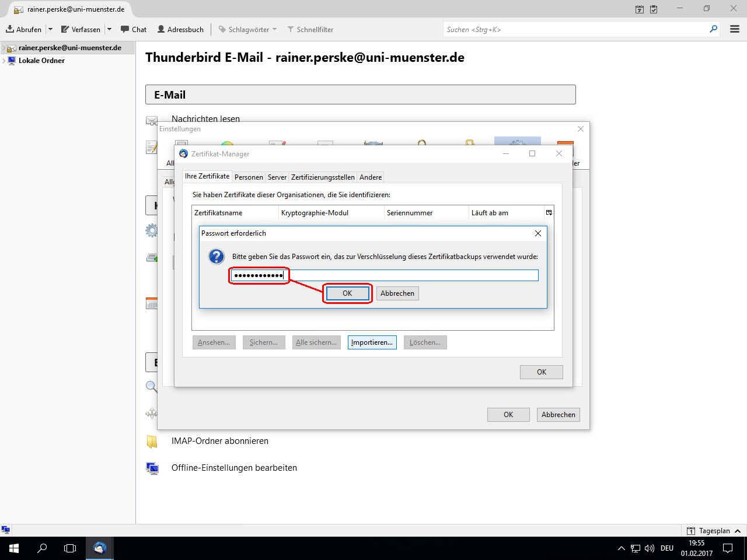Open the tasks tab icon in title bar

[x=654, y=9]
